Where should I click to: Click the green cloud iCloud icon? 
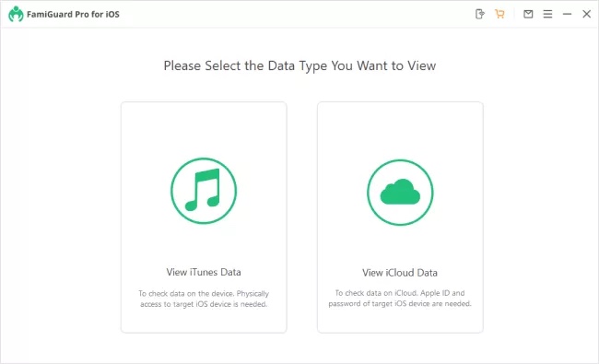pos(400,192)
